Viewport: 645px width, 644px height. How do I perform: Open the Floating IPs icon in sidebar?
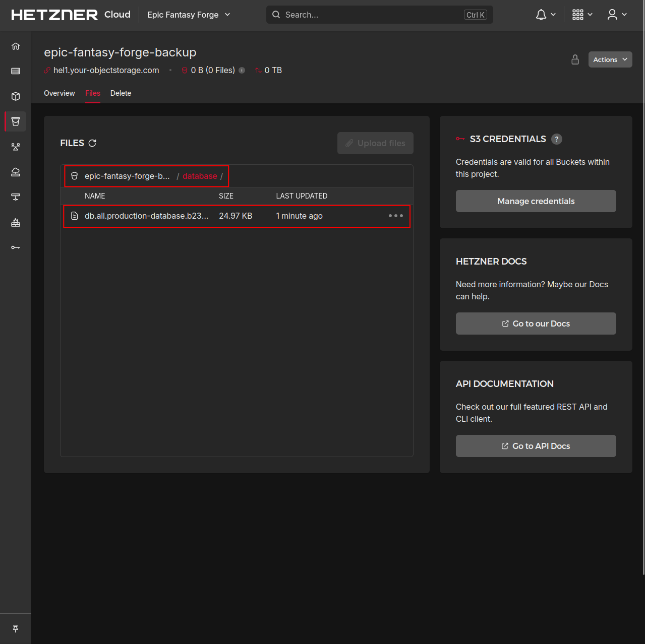click(x=16, y=172)
